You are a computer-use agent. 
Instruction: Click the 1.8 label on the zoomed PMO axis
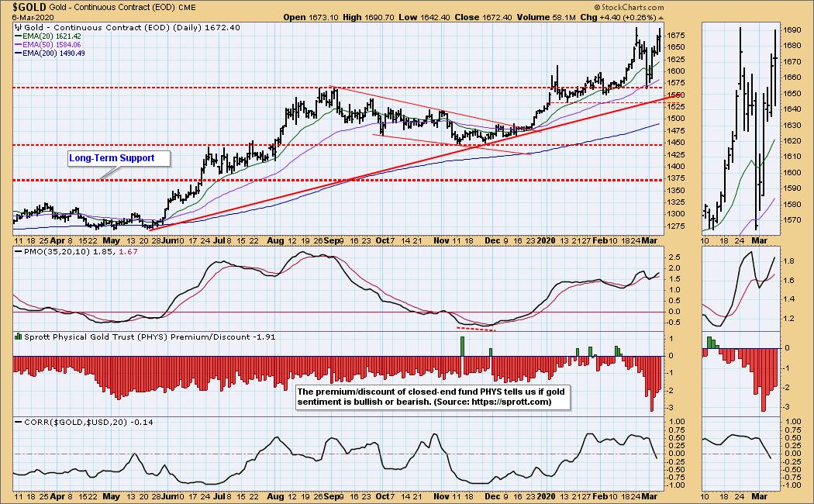click(x=788, y=261)
